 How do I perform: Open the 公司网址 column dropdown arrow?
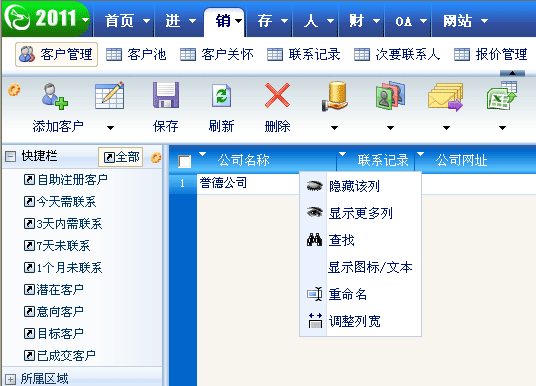pyautogui.click(x=420, y=154)
